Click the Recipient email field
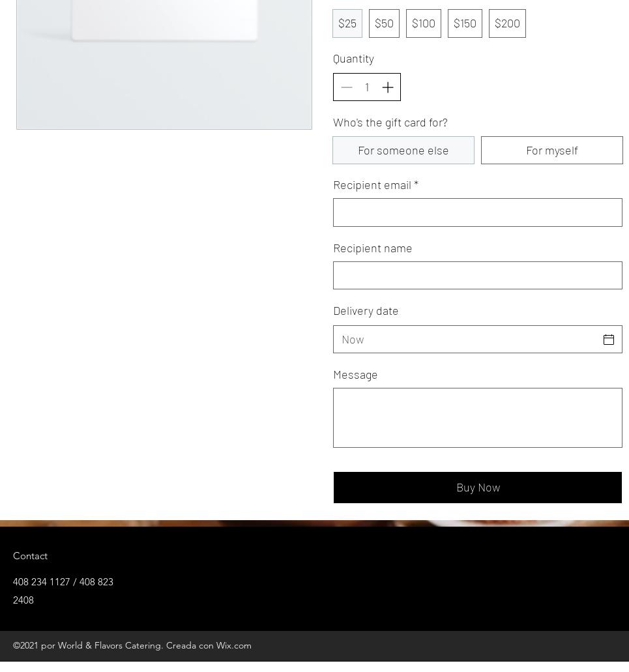 [x=477, y=213]
